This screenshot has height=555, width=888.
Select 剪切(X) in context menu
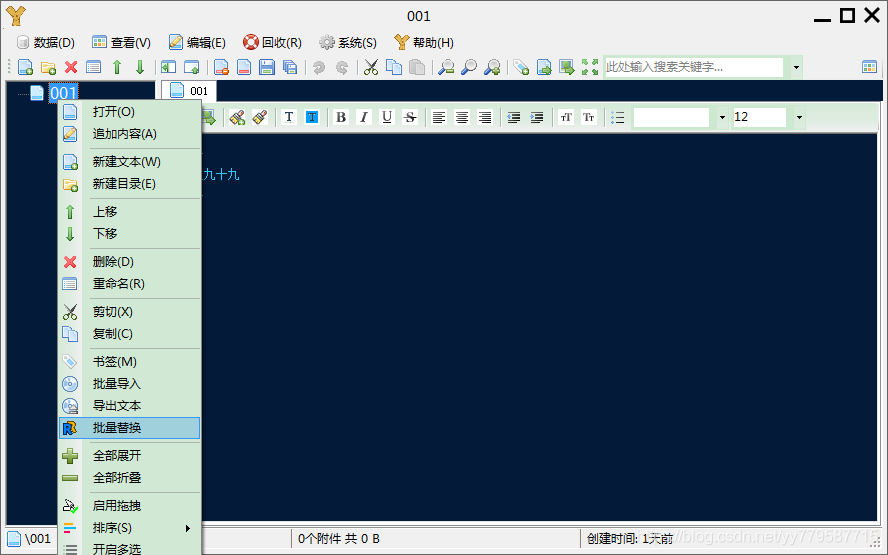point(130,312)
